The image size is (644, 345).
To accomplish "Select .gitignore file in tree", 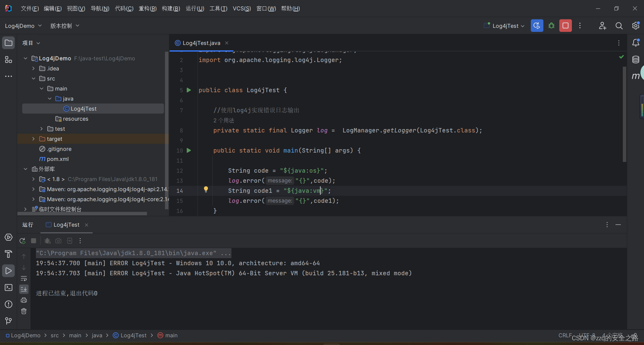I will point(59,149).
